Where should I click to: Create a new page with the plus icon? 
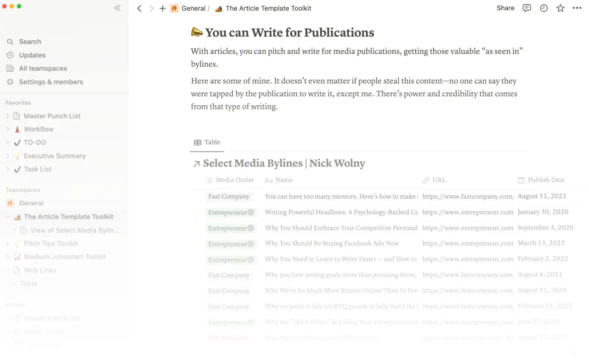pos(162,8)
